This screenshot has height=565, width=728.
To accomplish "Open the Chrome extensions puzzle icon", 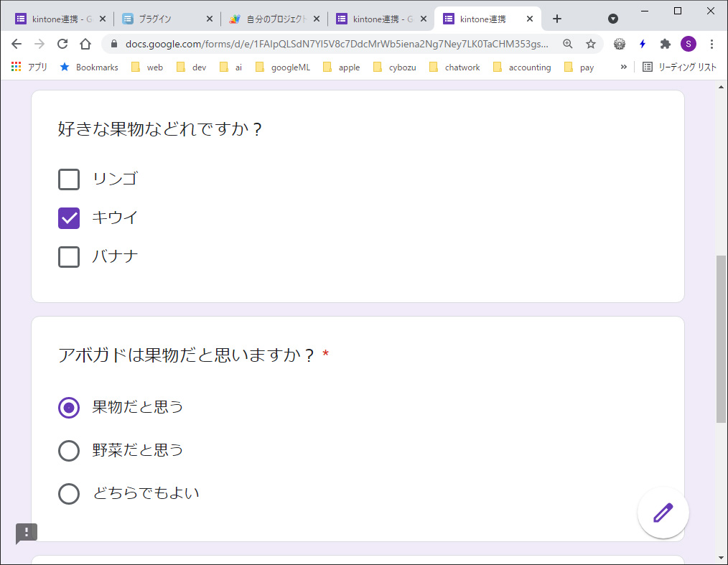I will [666, 44].
